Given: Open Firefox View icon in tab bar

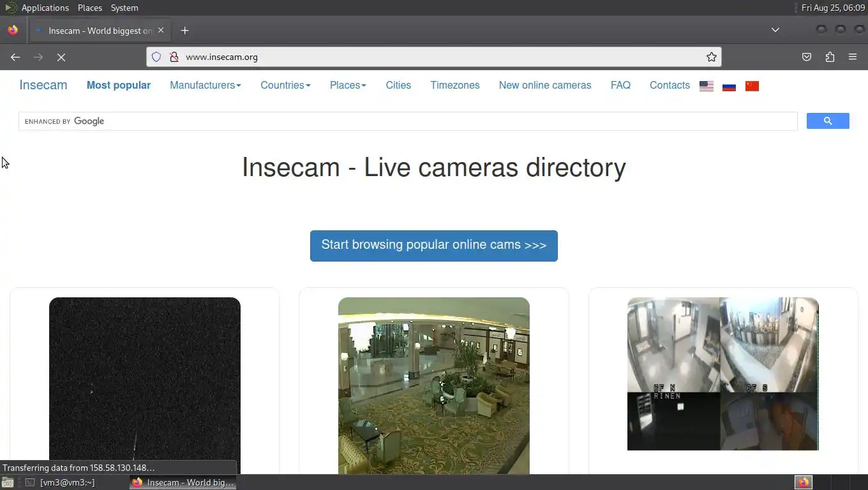Looking at the screenshot, I should point(13,30).
